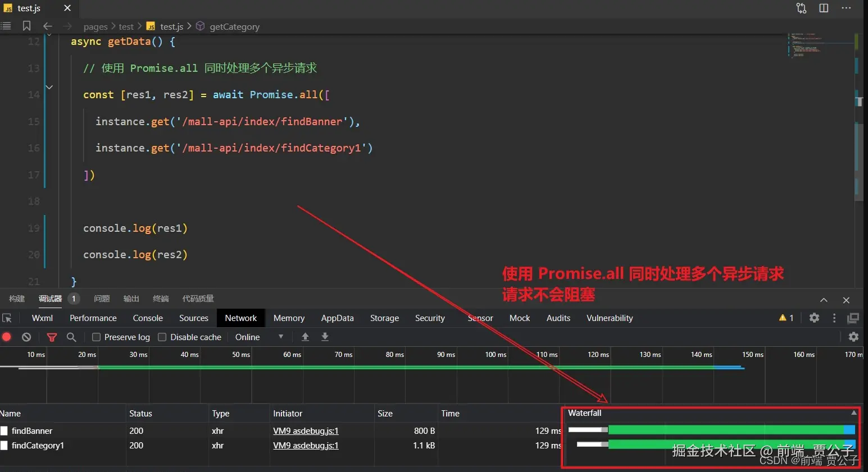Viewport: 868px width, 472px height.
Task: Switch to the Console tab
Action: coord(148,318)
